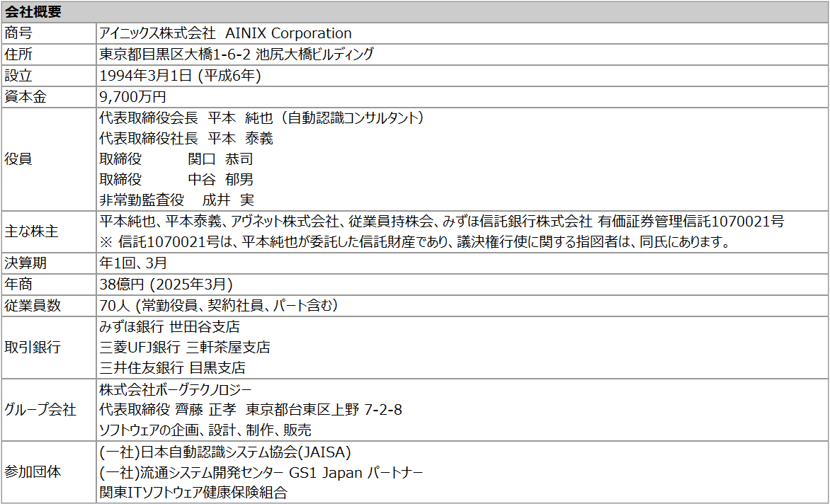Click group company 株式会社ボーグテクノロジー
The height and width of the screenshot is (504, 830).
point(175,389)
